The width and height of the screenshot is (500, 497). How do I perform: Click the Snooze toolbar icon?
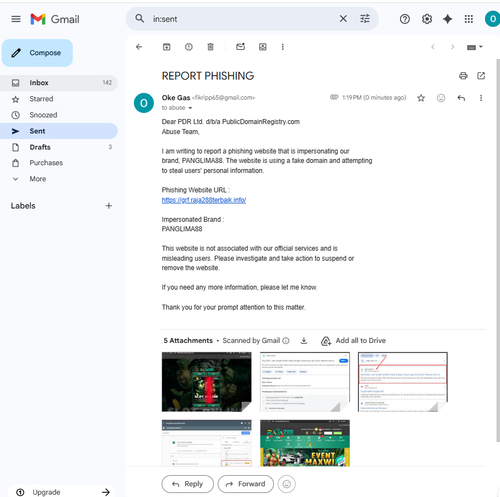263,47
